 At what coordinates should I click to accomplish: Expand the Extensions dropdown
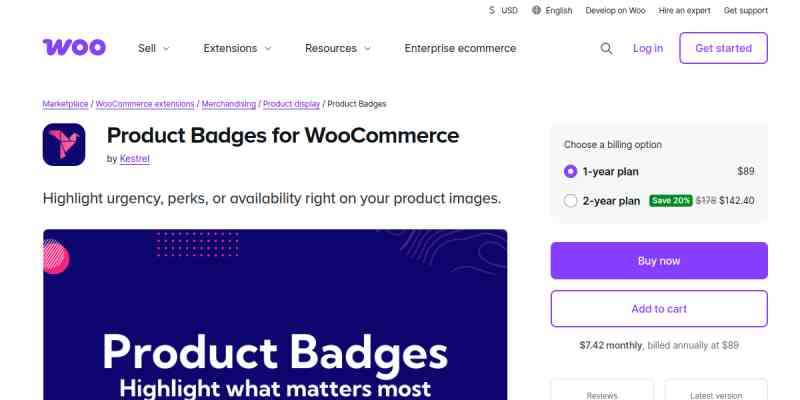click(x=238, y=48)
